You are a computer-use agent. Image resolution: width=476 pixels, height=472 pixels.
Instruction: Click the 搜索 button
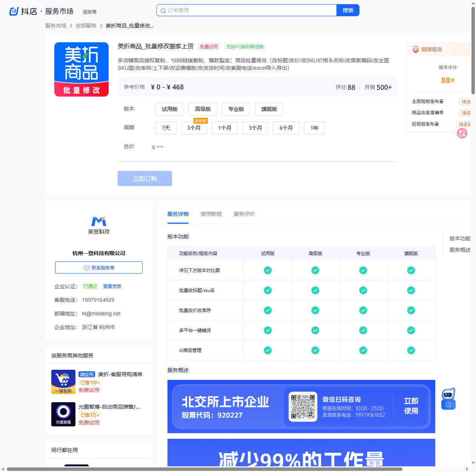click(348, 10)
